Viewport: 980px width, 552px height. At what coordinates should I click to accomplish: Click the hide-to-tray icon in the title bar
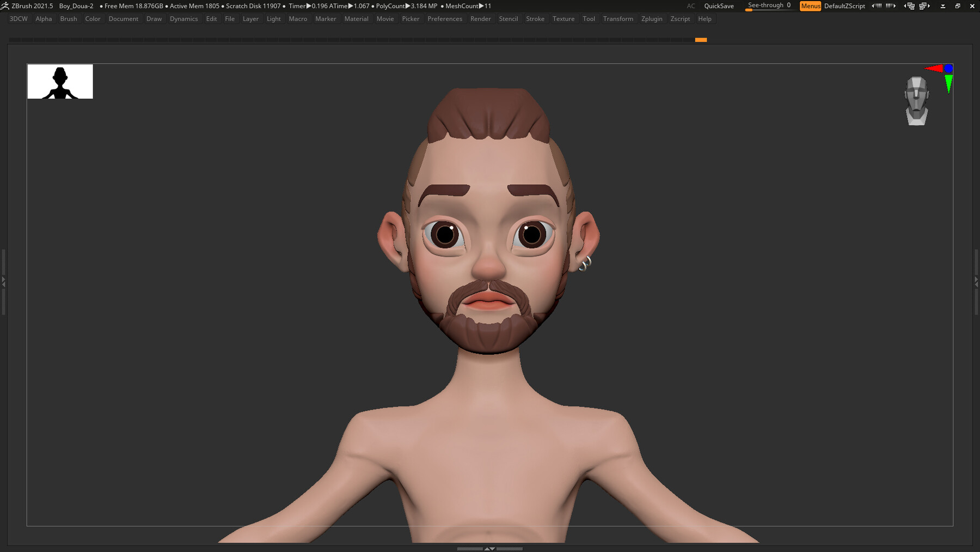[943, 6]
